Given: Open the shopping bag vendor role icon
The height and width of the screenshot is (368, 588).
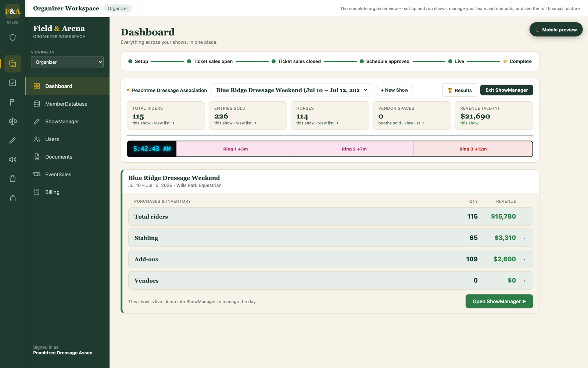Looking at the screenshot, I should pyautogui.click(x=12, y=178).
